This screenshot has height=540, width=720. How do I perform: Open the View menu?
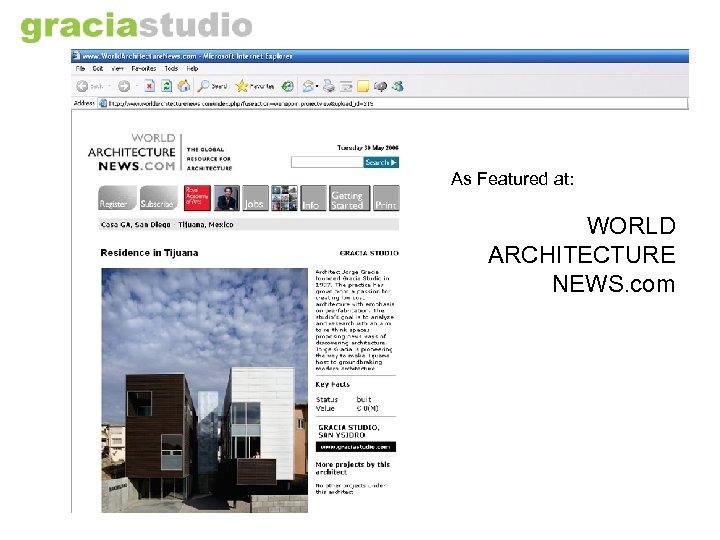(118, 68)
